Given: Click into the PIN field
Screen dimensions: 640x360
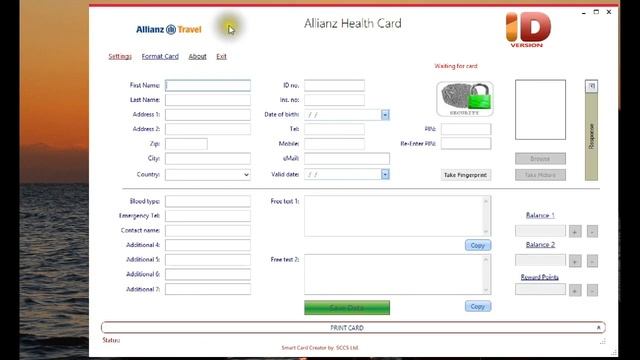Looking at the screenshot, I should pyautogui.click(x=466, y=129).
